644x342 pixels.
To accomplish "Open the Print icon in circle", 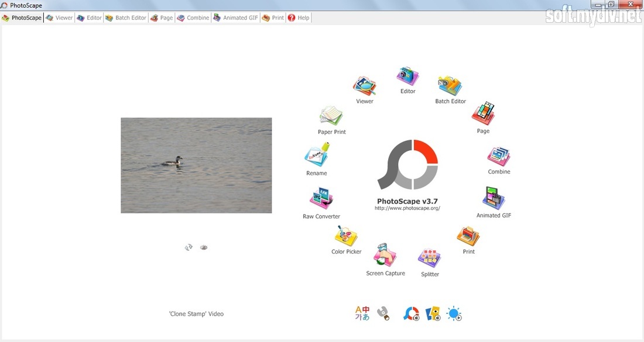I will 468,236.
